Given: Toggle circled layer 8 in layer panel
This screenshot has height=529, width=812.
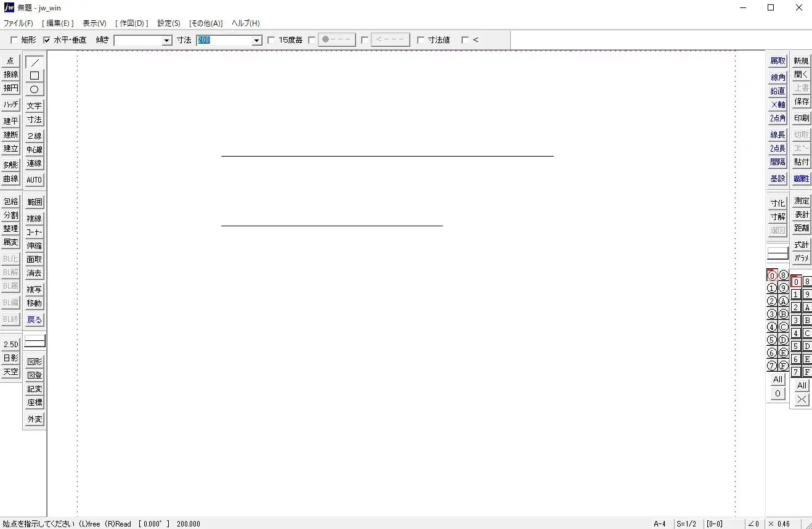Looking at the screenshot, I should tap(784, 276).
